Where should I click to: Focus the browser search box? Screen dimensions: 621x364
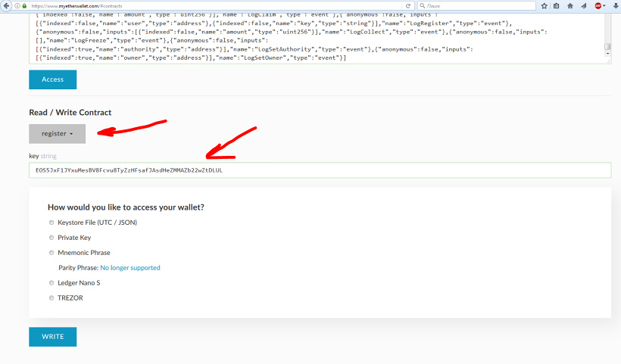[x=476, y=6]
